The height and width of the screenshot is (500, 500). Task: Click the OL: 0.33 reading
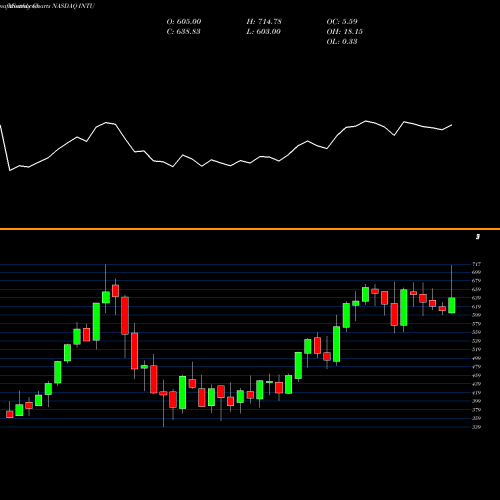click(x=342, y=42)
